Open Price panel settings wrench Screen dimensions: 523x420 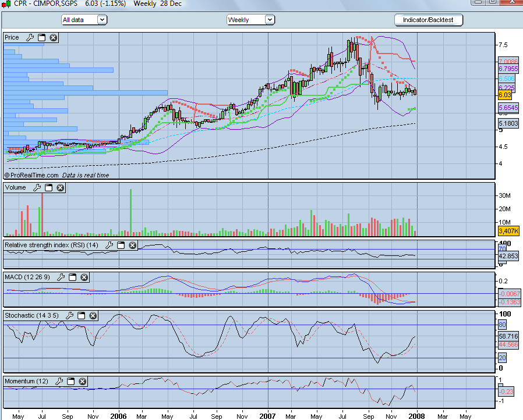click(30, 37)
